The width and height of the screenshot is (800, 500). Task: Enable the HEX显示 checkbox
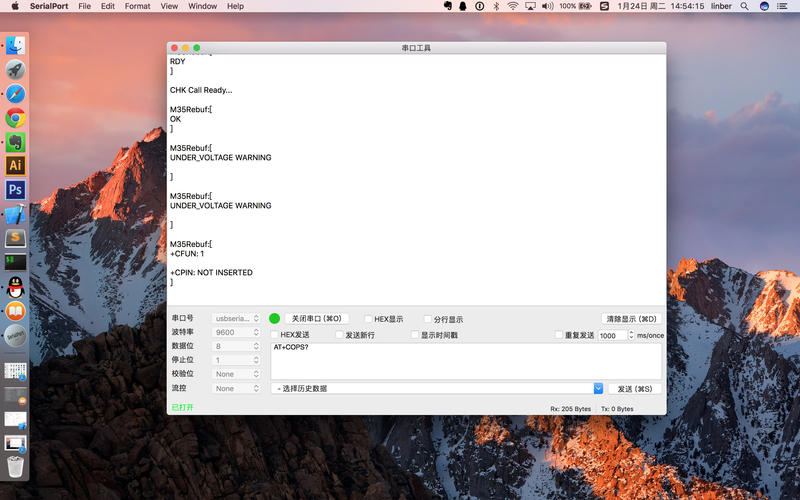coord(368,319)
